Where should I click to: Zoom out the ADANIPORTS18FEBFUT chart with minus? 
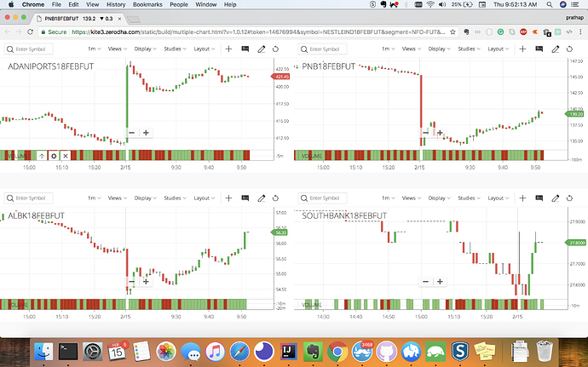coord(131,133)
